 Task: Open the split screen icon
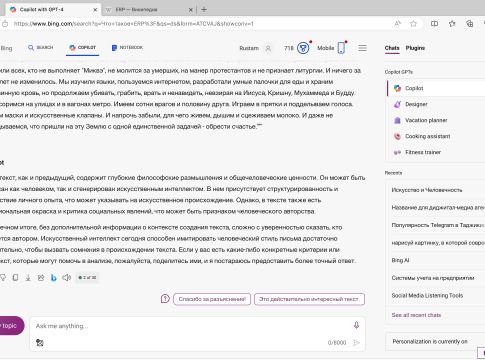point(434,24)
